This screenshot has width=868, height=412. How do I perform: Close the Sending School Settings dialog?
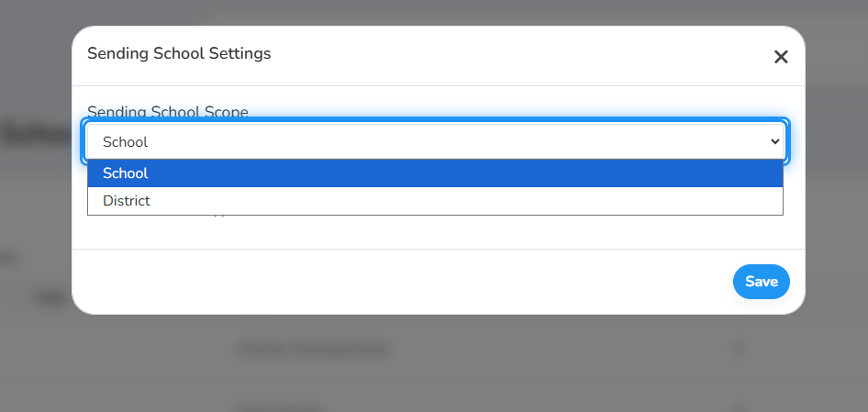tap(781, 57)
